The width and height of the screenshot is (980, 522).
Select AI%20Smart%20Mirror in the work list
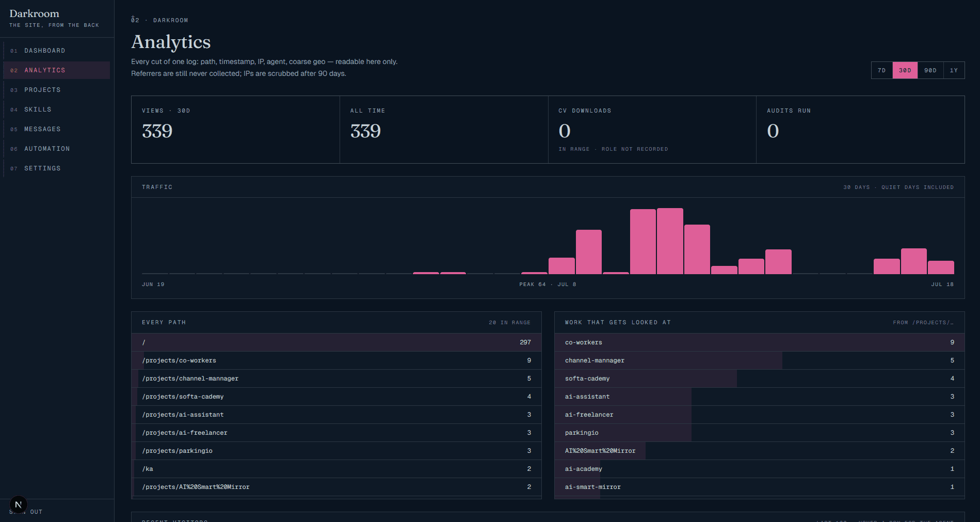[760, 451]
